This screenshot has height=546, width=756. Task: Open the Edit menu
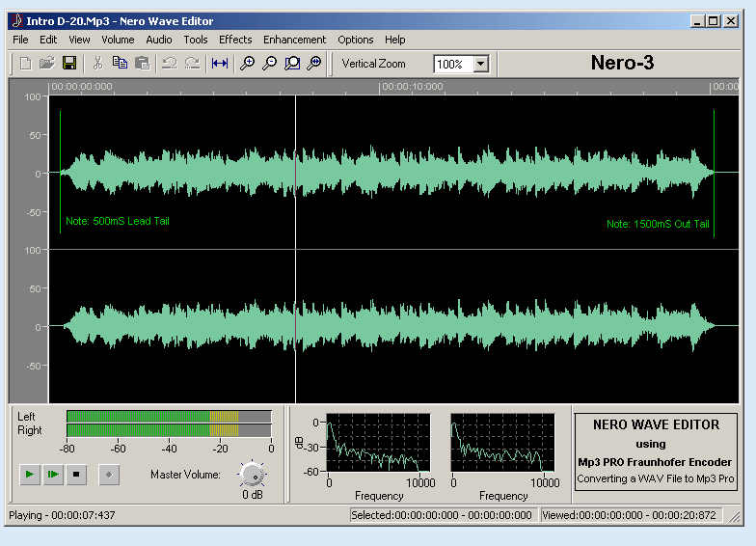click(x=48, y=40)
